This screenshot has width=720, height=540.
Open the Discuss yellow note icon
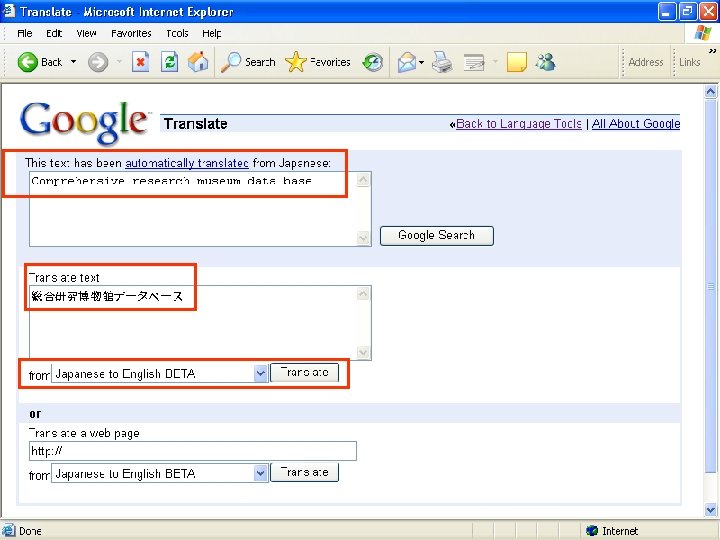coord(517,62)
